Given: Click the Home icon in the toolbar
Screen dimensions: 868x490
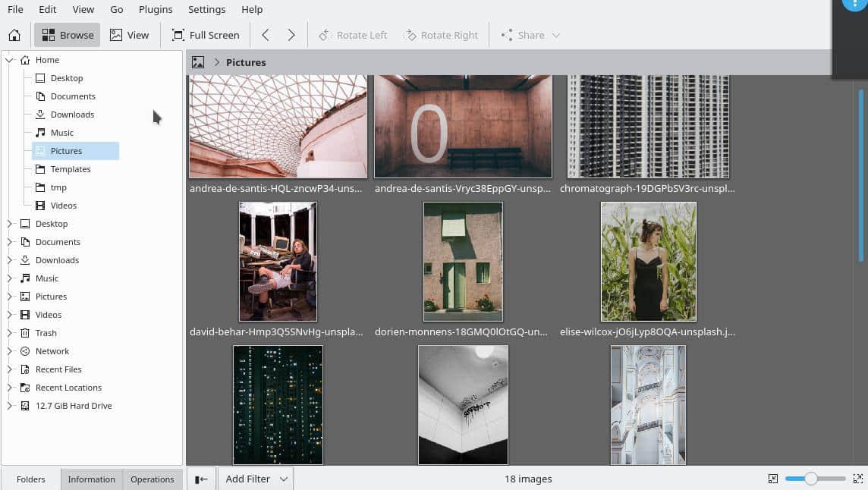Looking at the screenshot, I should 14,35.
